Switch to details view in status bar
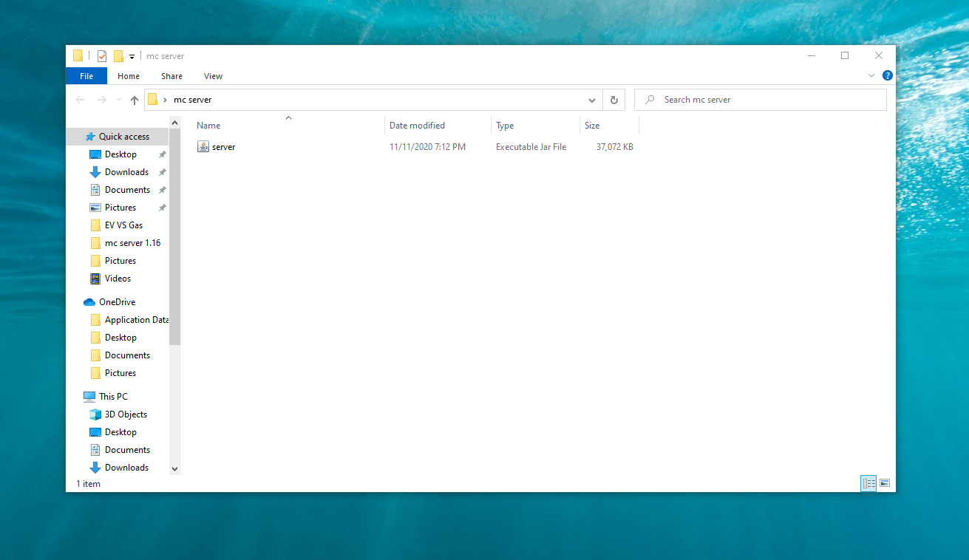The height and width of the screenshot is (560, 969). point(868,482)
